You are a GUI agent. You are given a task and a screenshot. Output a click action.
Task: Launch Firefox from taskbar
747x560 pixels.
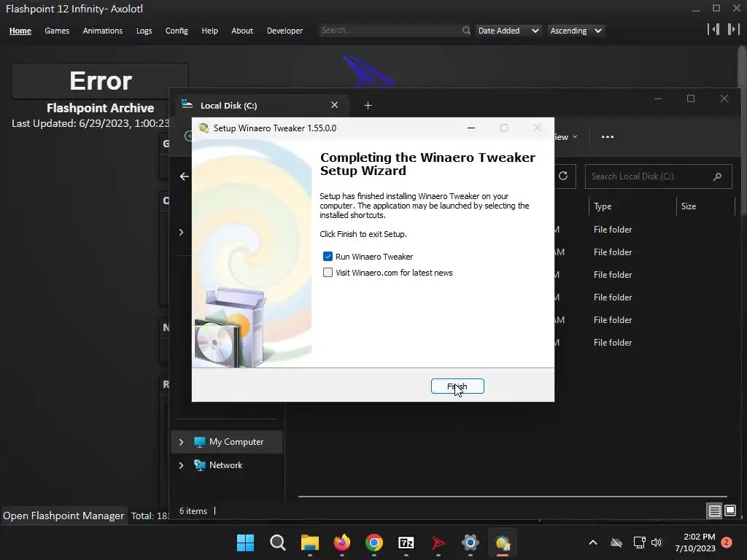coord(341,542)
